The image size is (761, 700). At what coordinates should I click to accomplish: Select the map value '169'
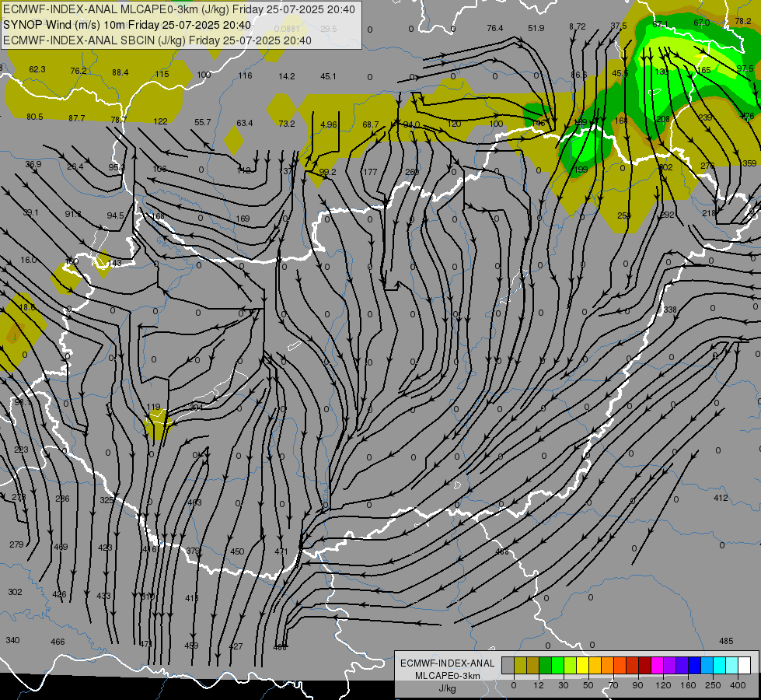pos(243,219)
